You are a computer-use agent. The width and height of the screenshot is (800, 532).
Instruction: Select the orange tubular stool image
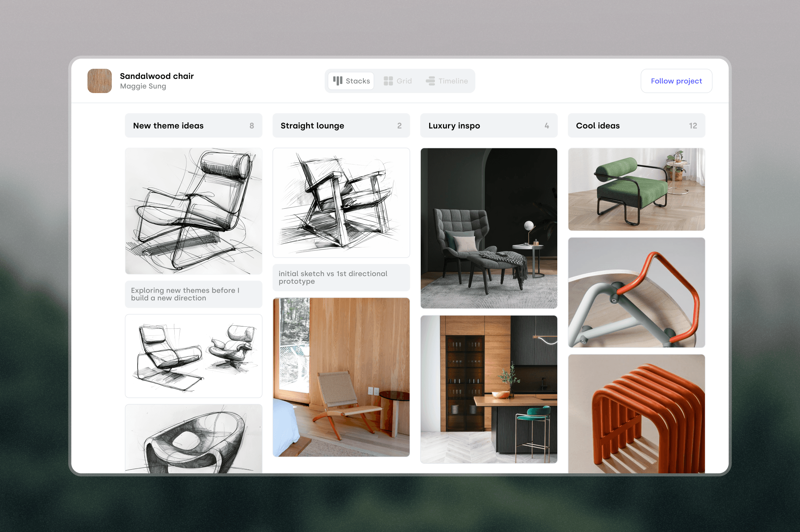[x=636, y=413]
